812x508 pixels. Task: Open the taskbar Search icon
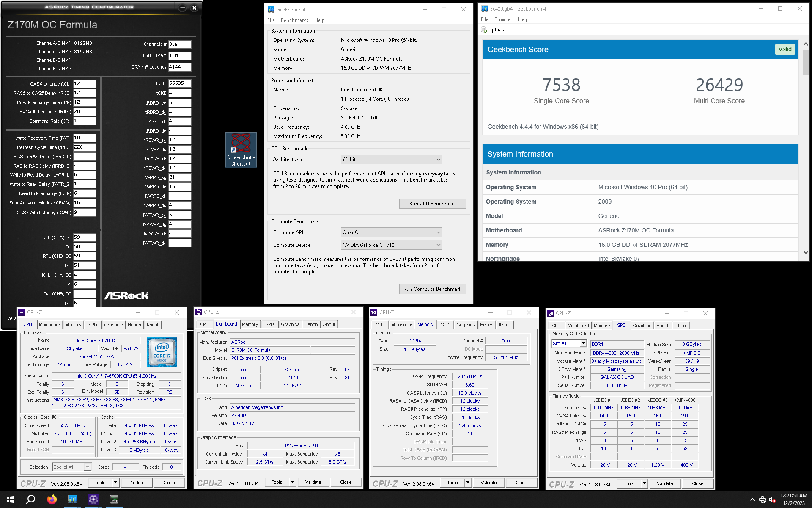pos(30,500)
